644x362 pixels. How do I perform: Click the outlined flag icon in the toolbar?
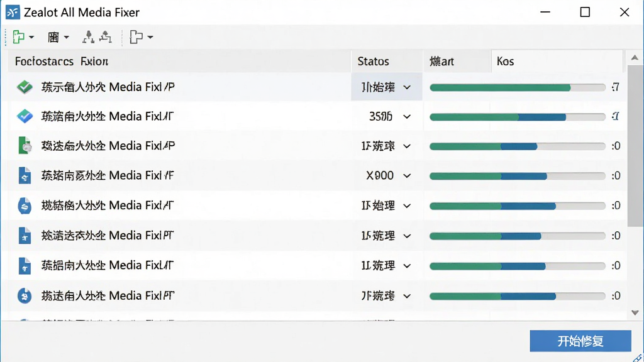[x=136, y=37]
